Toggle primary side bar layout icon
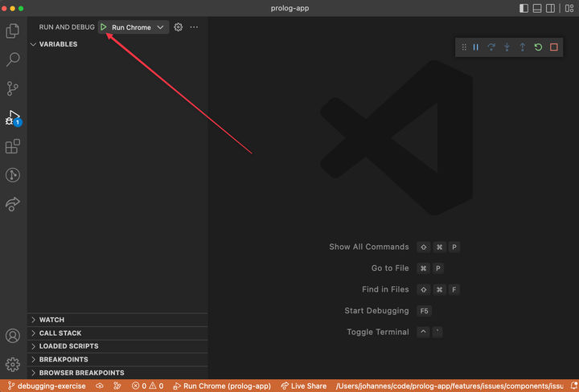Viewport: 579px width, 392px height. coord(524,8)
